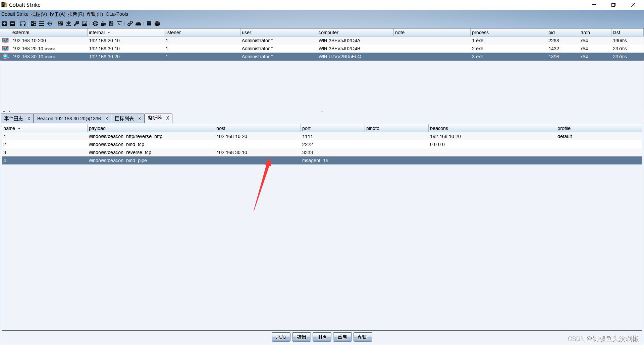This screenshot has width=644, height=345.
Task: Open keystrokes via the key icon
Action: (76, 23)
